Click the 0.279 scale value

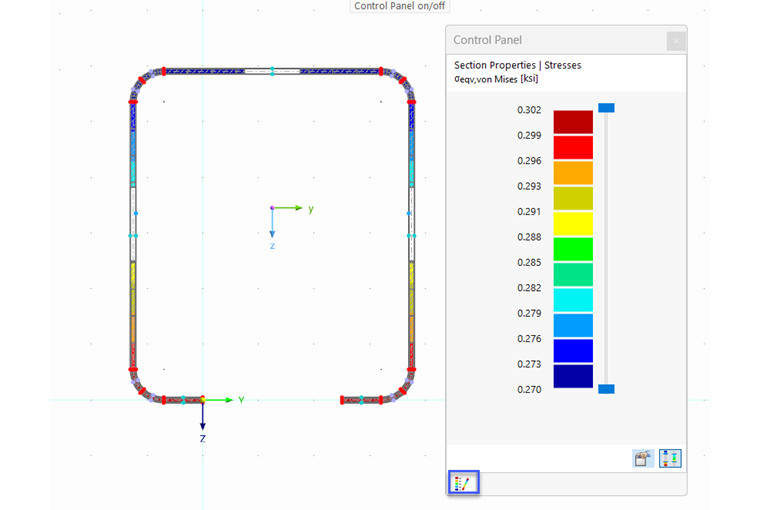click(529, 313)
